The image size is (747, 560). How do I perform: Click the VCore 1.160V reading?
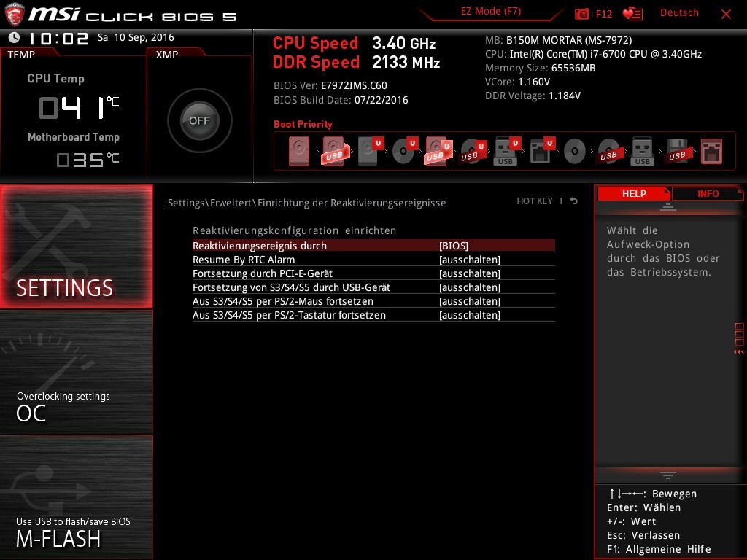coord(517,82)
